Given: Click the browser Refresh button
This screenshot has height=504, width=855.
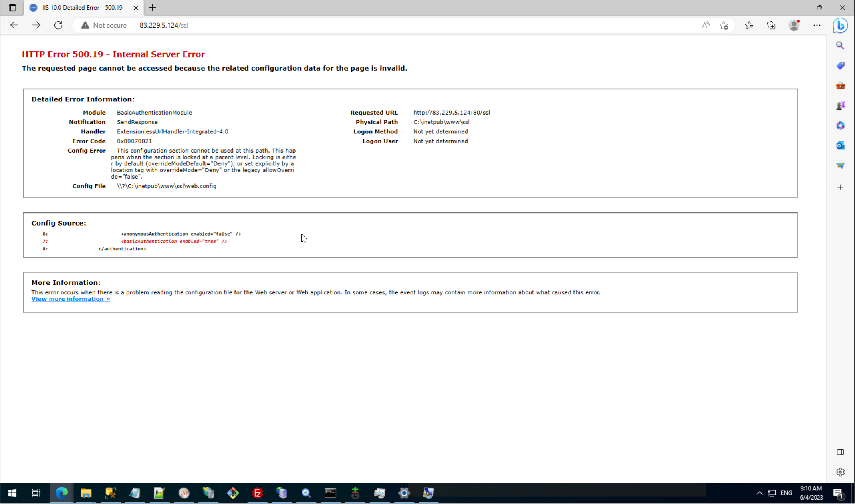Looking at the screenshot, I should 58,25.
